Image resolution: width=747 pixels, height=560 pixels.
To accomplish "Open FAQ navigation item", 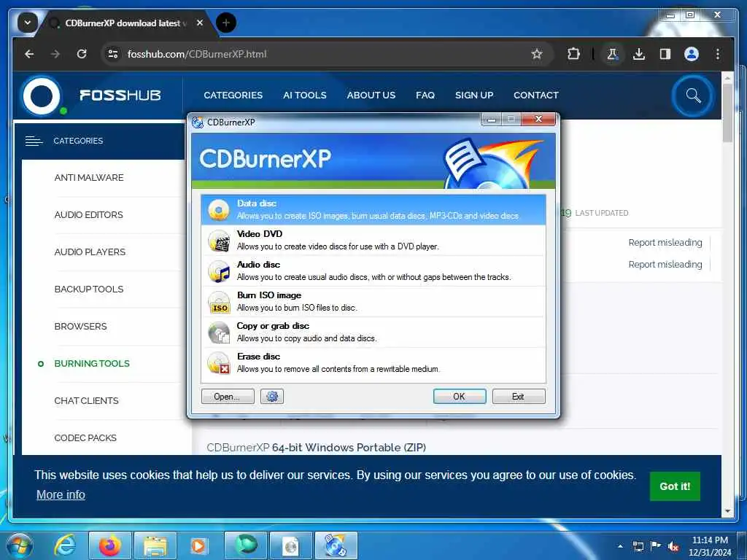I will coord(425,96).
